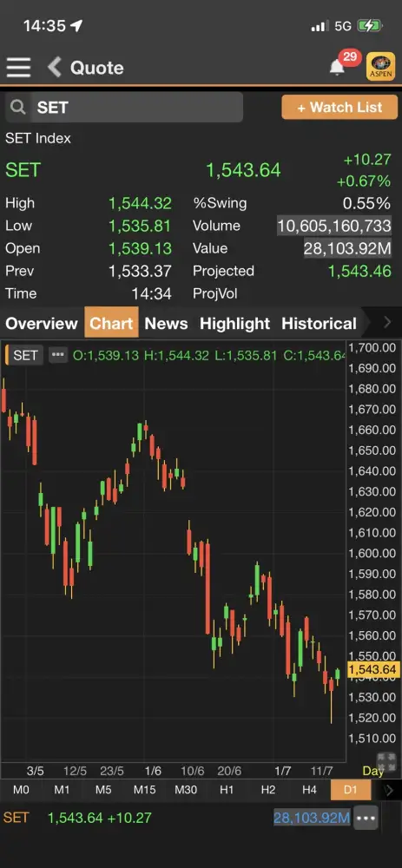The width and height of the screenshot is (402, 868).
Task: Tap the Volume 10,605,160,733 value
Action: 334,226
